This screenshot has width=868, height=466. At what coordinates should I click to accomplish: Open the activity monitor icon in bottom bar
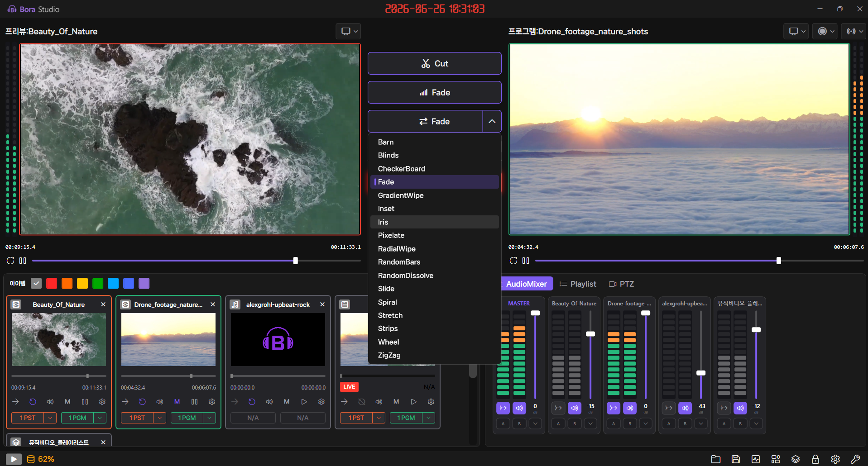coord(756,459)
